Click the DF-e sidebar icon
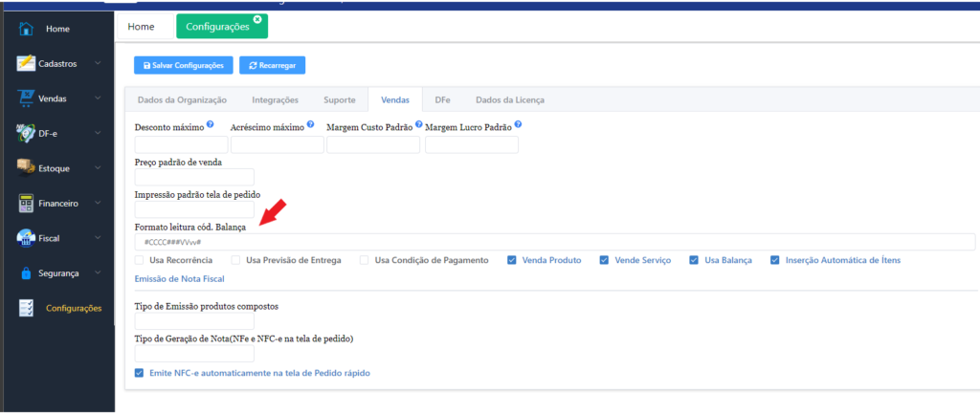 [27, 133]
